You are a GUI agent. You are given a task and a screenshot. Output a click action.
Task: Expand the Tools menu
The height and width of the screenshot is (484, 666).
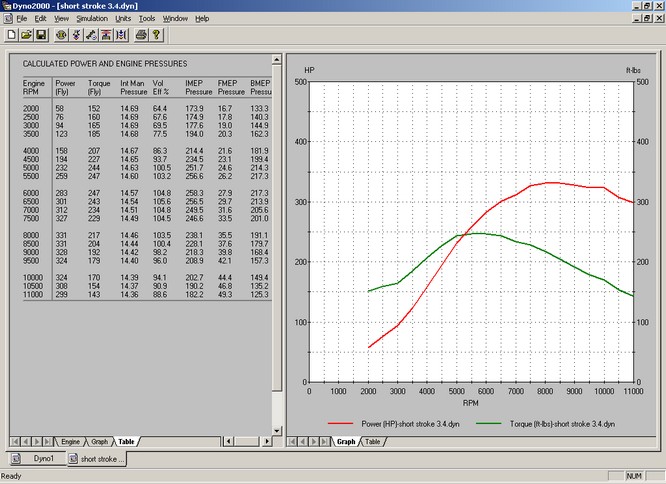147,18
